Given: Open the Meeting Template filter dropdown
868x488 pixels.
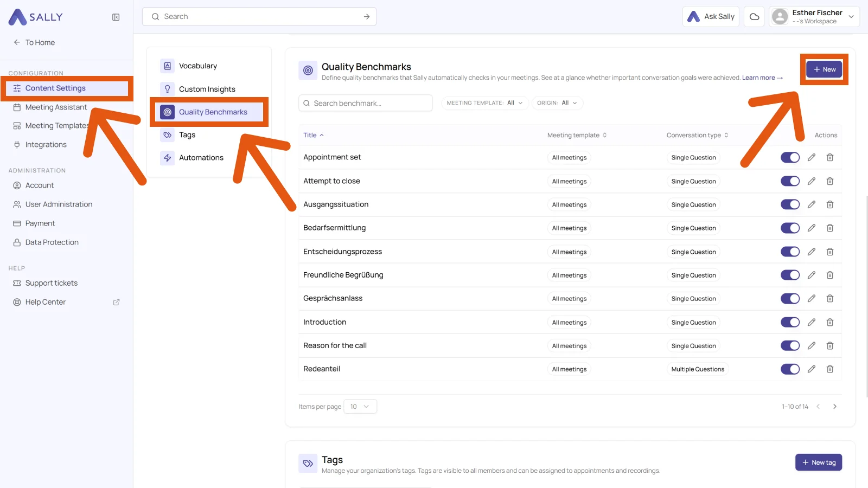Looking at the screenshot, I should click(485, 103).
